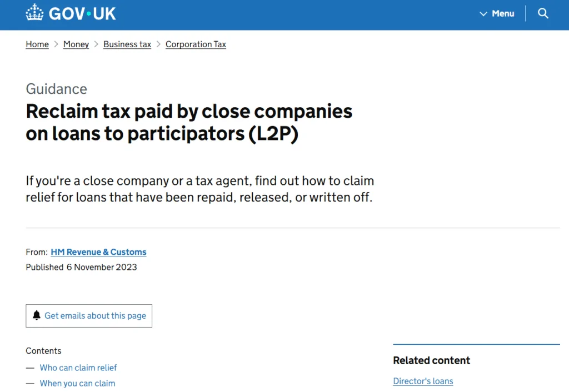Click the chevron separator before Corporation Tax

[158, 44]
